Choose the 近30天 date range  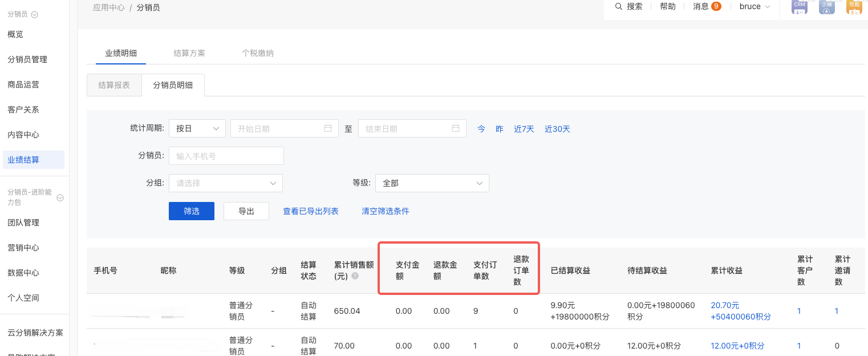pos(557,129)
